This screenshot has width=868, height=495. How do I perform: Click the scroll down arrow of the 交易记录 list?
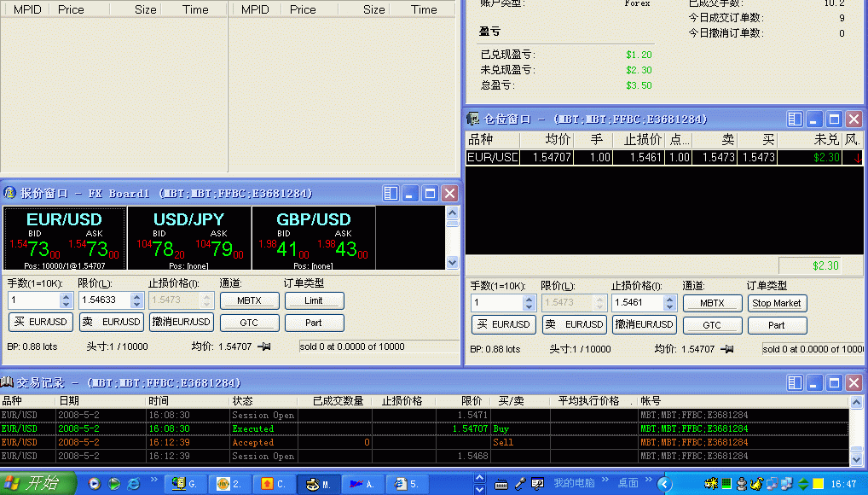pos(856,459)
